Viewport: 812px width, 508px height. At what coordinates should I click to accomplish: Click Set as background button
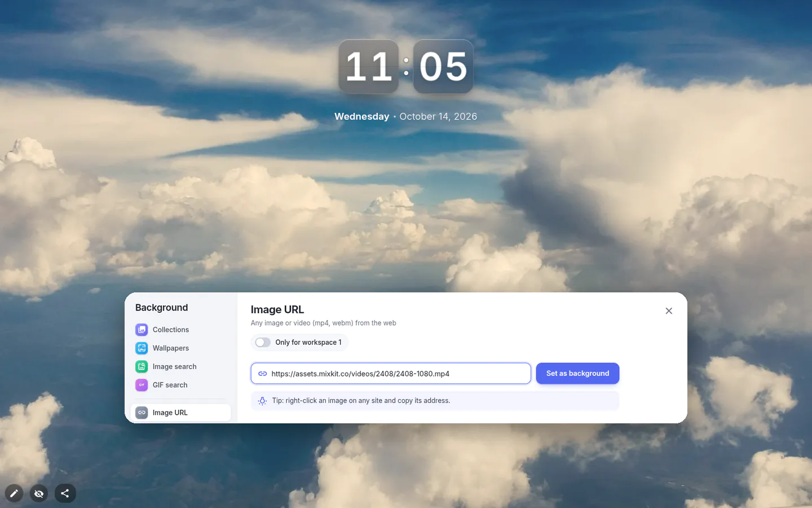pos(577,374)
